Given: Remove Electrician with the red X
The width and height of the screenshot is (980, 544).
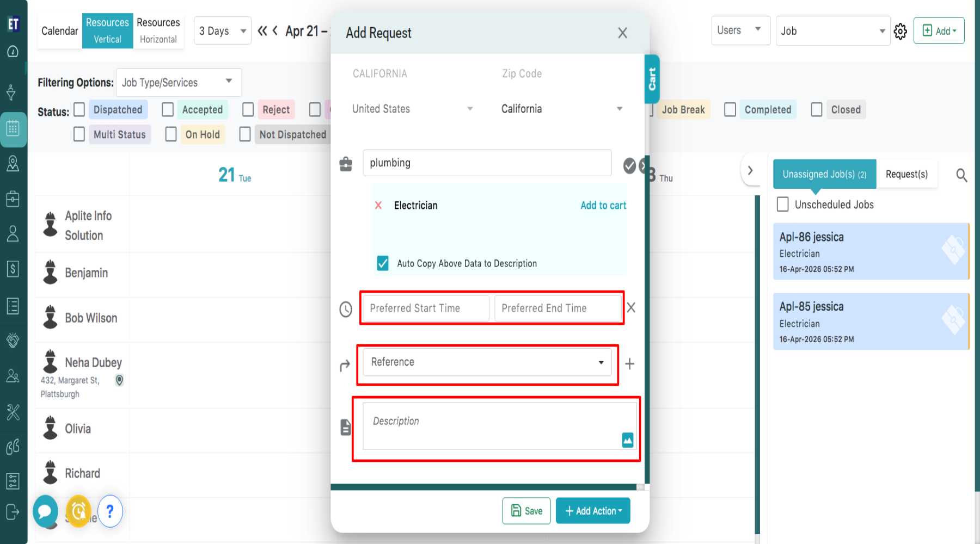Looking at the screenshot, I should pyautogui.click(x=378, y=205).
